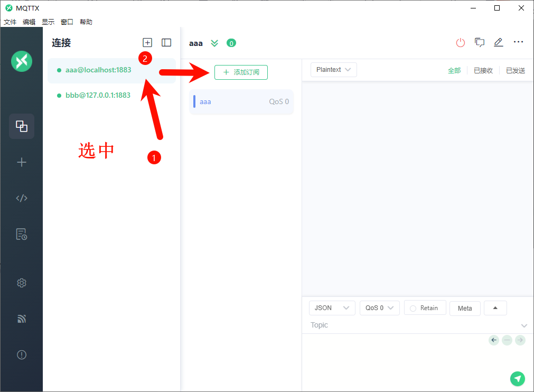The width and height of the screenshot is (534, 392).
Task: Click the Meta button
Action: coord(465,308)
